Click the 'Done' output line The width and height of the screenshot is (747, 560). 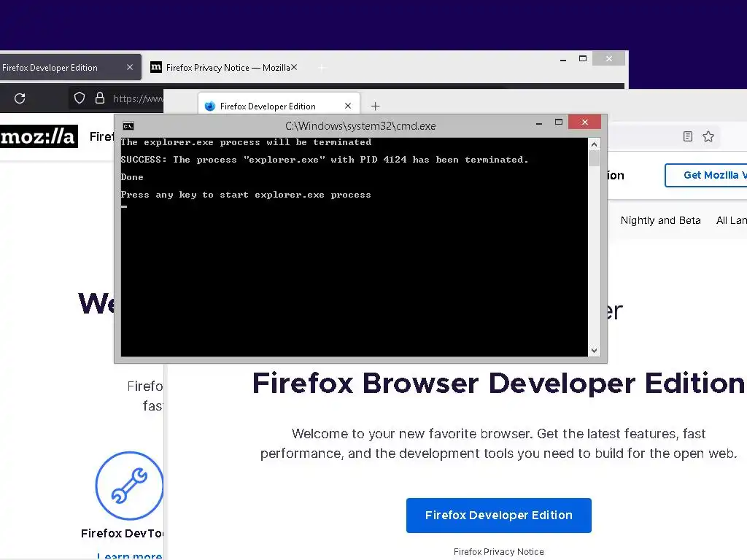(132, 177)
